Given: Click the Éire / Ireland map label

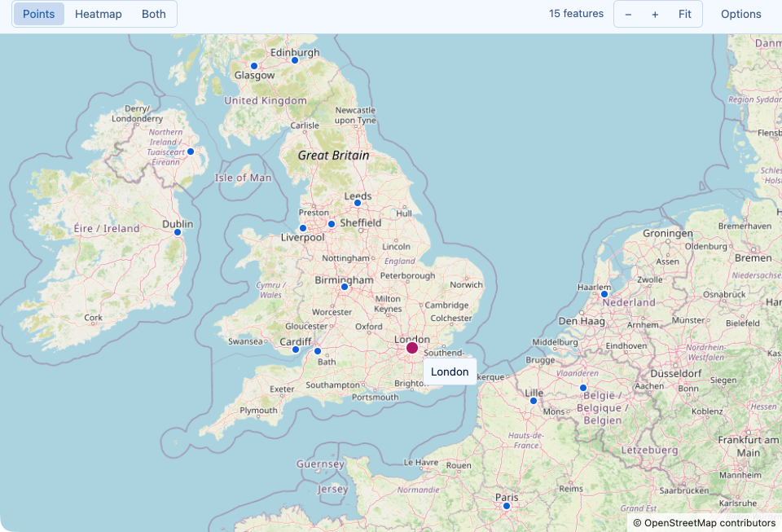Looking at the screenshot, I should click(107, 228).
